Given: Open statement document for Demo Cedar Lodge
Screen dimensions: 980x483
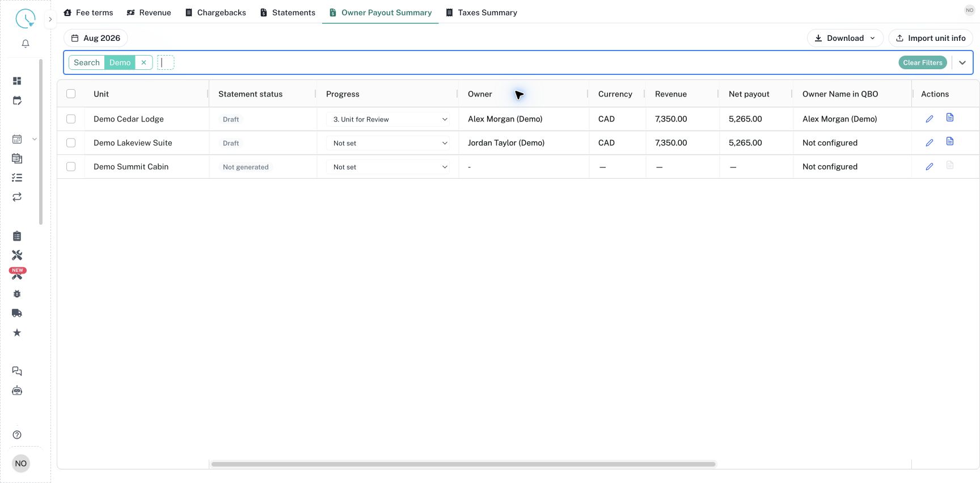Looking at the screenshot, I should [950, 117].
